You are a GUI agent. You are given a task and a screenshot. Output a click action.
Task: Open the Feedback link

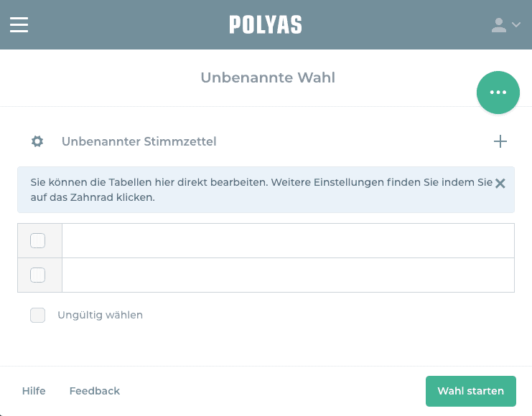pyautogui.click(x=94, y=391)
